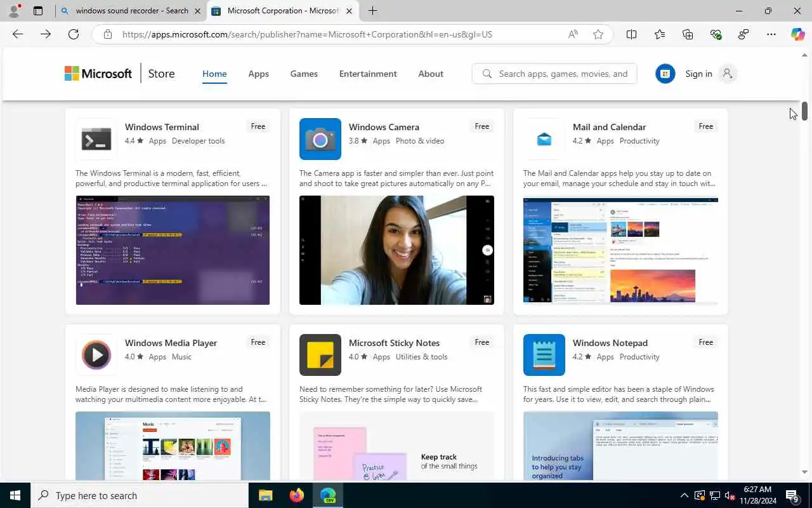Open File Explorer from the taskbar
Image resolution: width=812 pixels, height=508 pixels.
click(x=265, y=495)
